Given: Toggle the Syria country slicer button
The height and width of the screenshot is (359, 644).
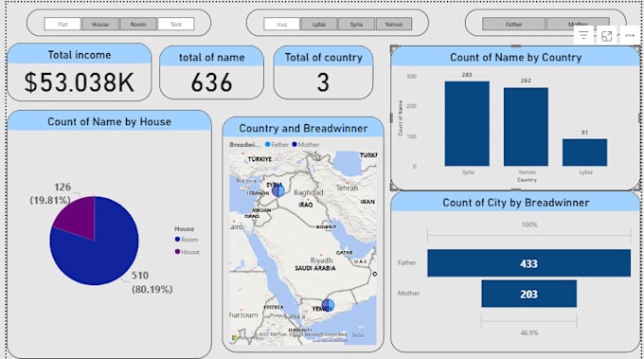Looking at the screenshot, I should tap(356, 25).
